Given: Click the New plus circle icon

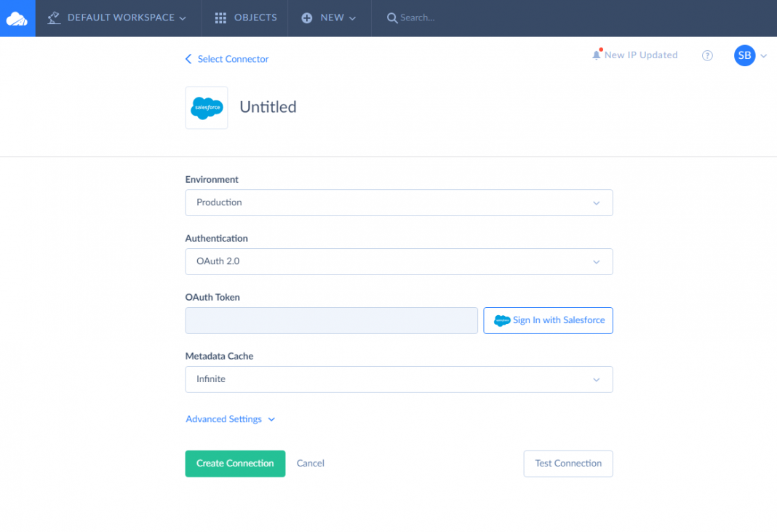Looking at the screenshot, I should [307, 18].
